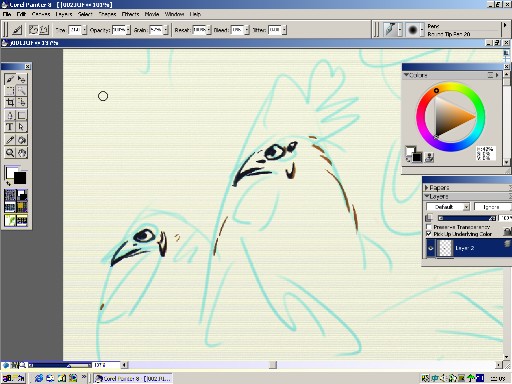Collapse the Colors palette triangle
Image resolution: width=512 pixels, height=384 pixels.
tap(406, 75)
